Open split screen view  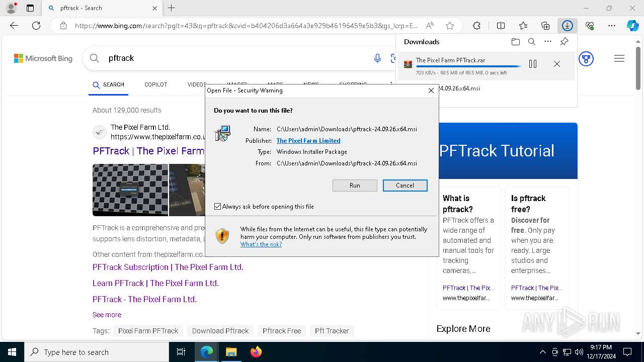pyautogui.click(x=501, y=26)
